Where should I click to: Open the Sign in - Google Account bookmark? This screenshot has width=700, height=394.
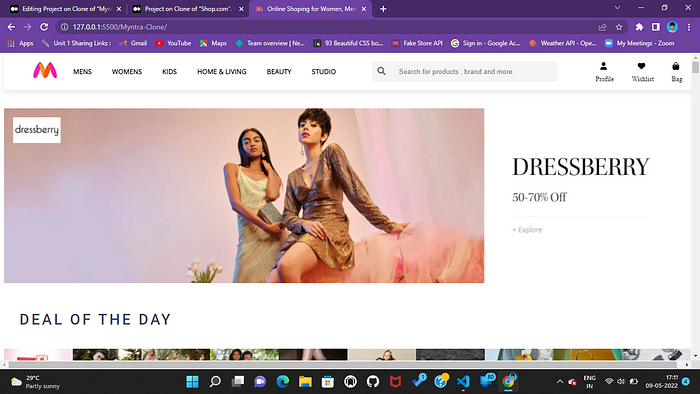pyautogui.click(x=486, y=43)
